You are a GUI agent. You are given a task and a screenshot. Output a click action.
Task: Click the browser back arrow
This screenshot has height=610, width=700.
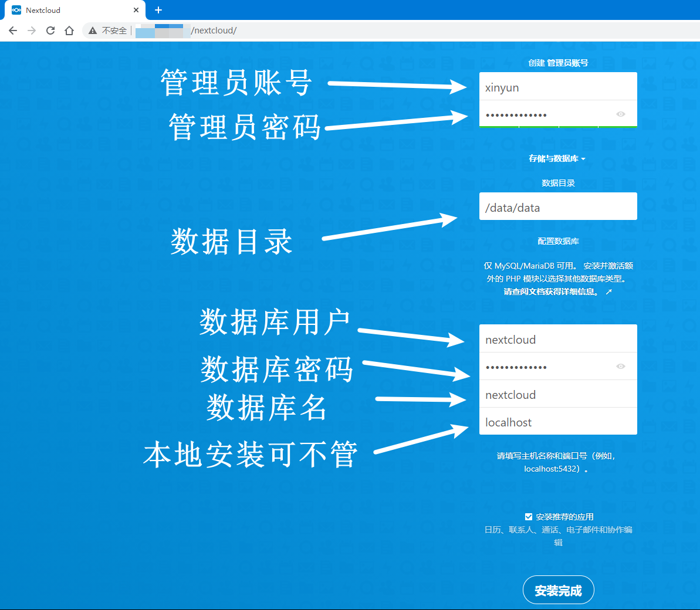(x=13, y=30)
